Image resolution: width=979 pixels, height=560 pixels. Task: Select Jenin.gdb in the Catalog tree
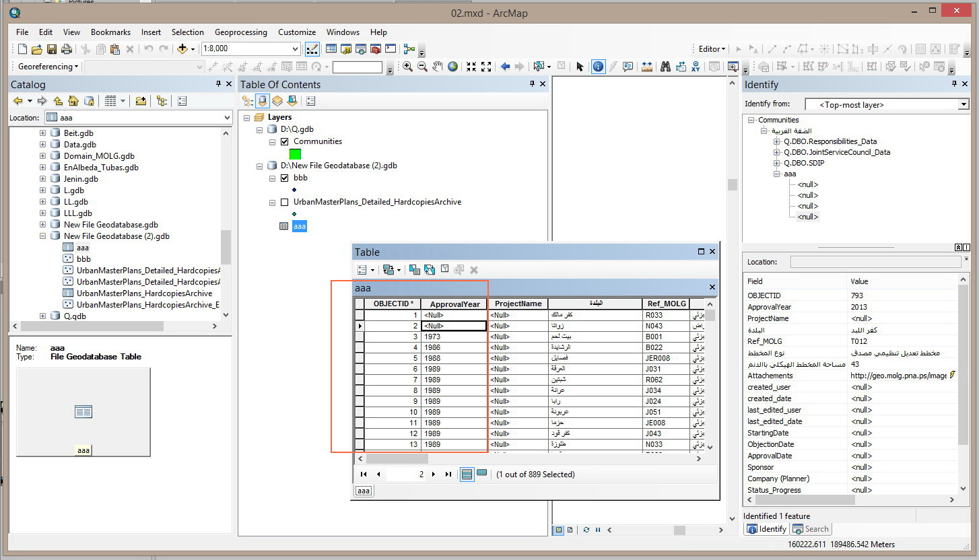coord(81,179)
